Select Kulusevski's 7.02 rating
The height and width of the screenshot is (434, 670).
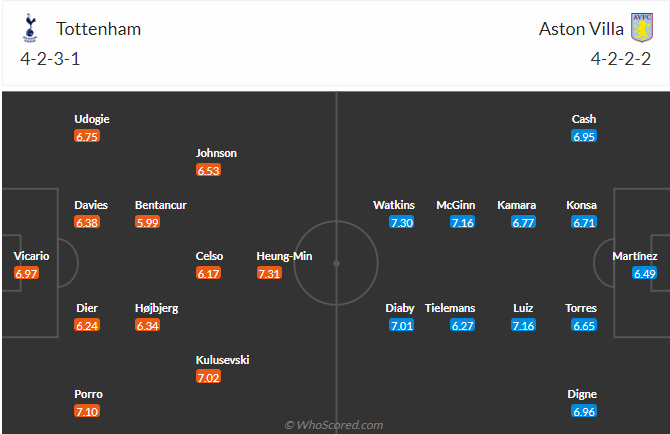(x=210, y=377)
